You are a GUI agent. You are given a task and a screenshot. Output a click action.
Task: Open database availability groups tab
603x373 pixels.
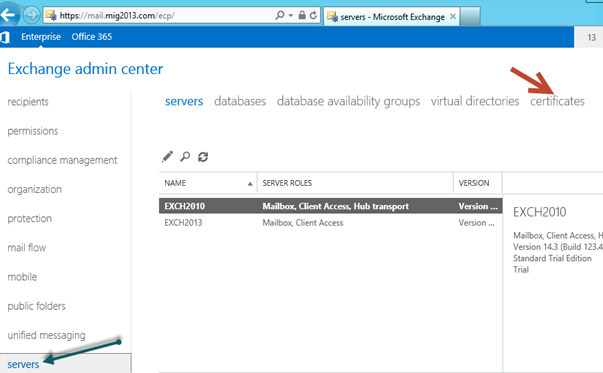[348, 102]
